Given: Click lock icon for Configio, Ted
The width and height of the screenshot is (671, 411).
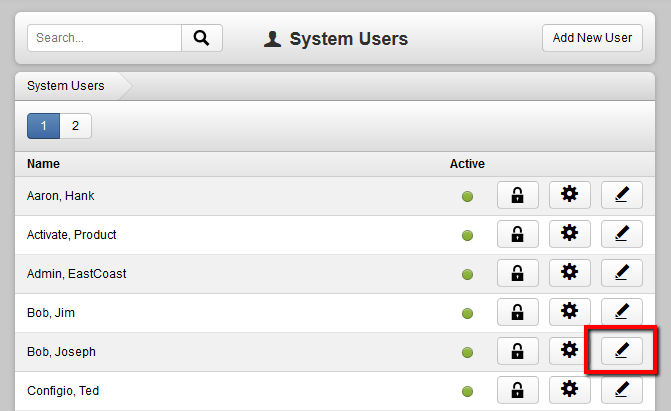Looking at the screenshot, I should (x=517, y=390).
